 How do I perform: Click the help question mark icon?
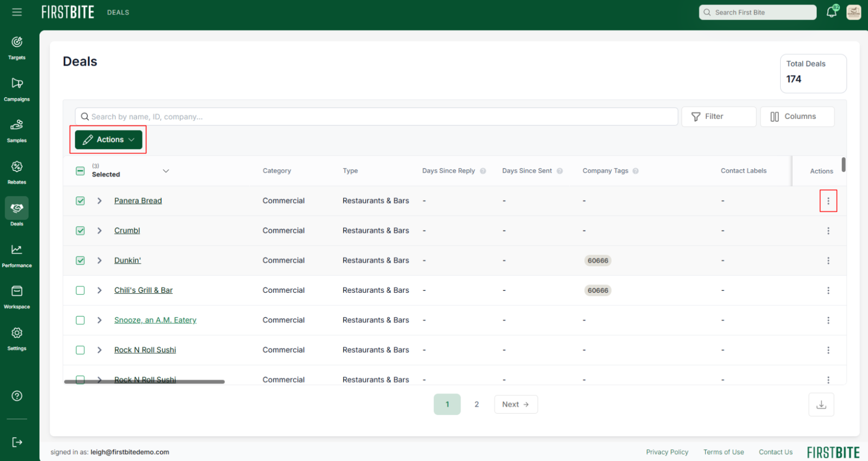click(x=17, y=396)
